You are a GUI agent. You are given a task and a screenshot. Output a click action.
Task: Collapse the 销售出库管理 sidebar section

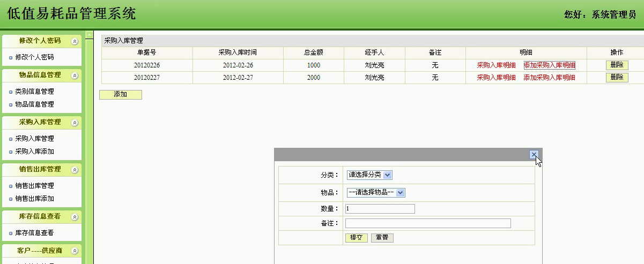[x=75, y=170]
